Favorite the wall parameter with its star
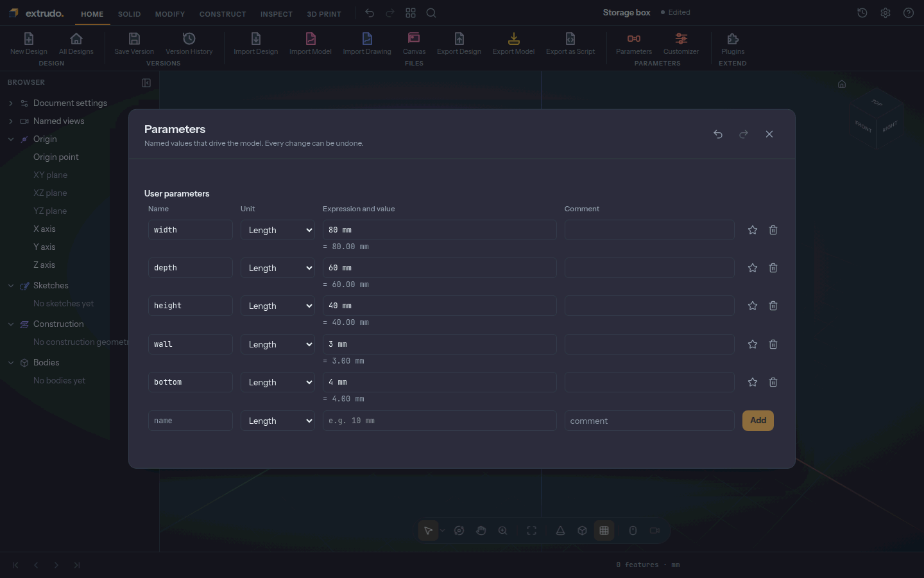The width and height of the screenshot is (924, 578). pyautogui.click(x=753, y=344)
